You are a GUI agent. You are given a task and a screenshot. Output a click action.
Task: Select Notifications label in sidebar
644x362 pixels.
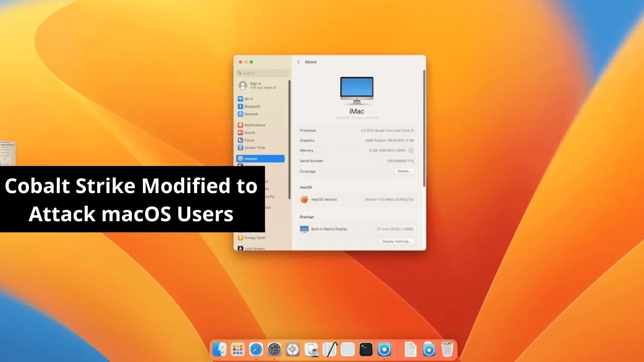click(x=255, y=125)
